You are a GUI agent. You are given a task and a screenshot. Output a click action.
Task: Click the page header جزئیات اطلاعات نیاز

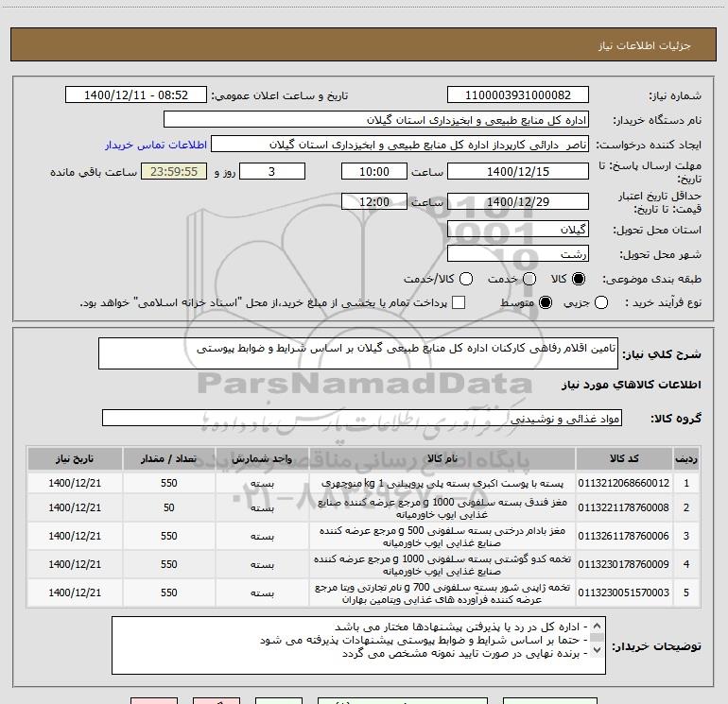tap(644, 45)
